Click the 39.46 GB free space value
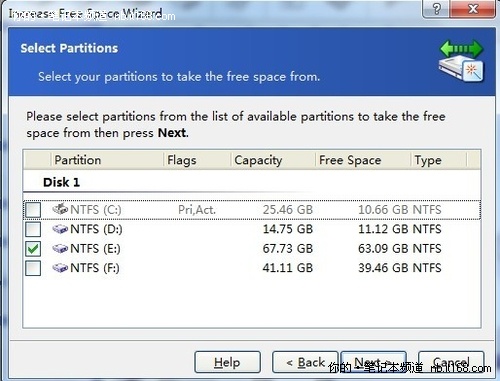Screen dimensions: 500x381 point(383,268)
